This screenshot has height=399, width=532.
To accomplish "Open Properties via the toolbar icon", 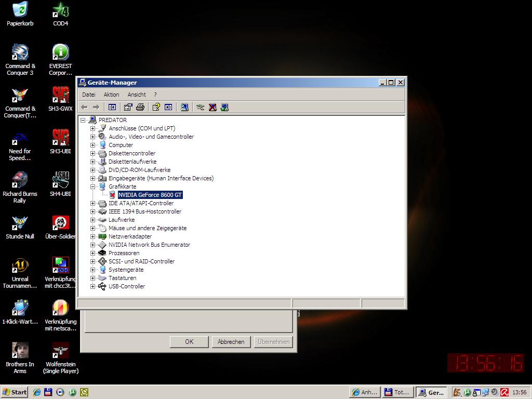I will point(128,107).
